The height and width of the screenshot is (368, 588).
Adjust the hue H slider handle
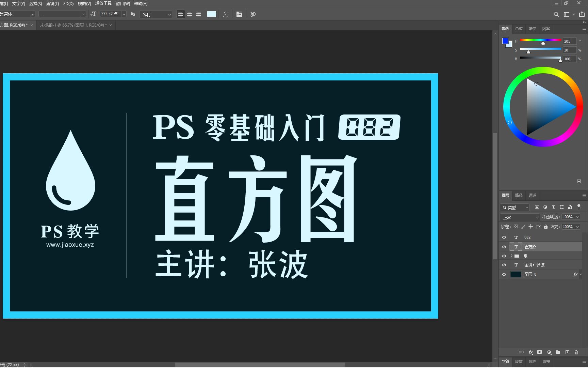pyautogui.click(x=543, y=43)
